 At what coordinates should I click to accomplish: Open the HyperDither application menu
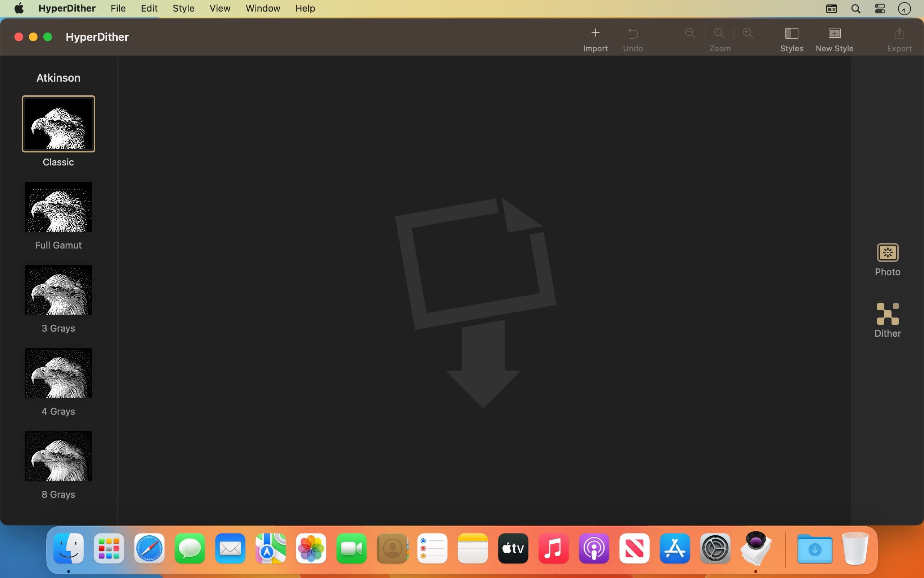coord(67,8)
